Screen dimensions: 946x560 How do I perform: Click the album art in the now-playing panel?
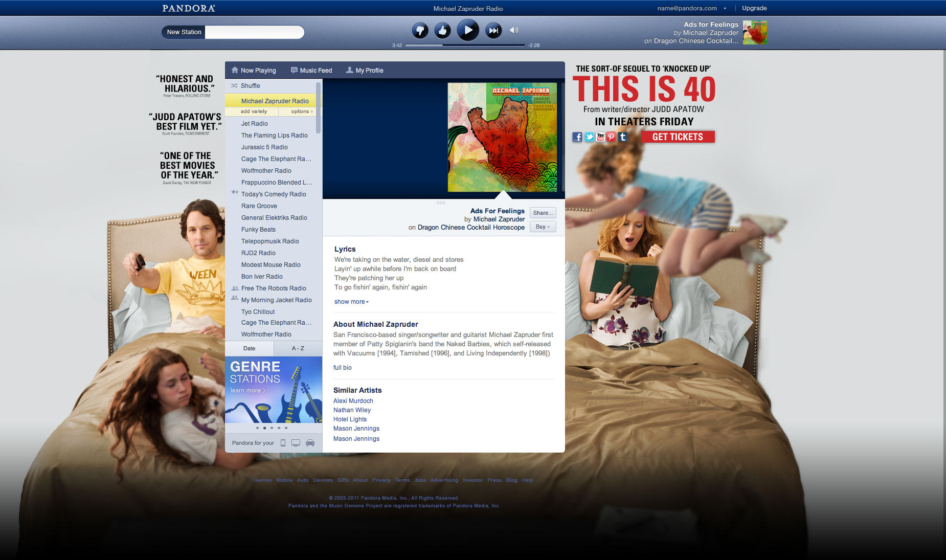[502, 138]
